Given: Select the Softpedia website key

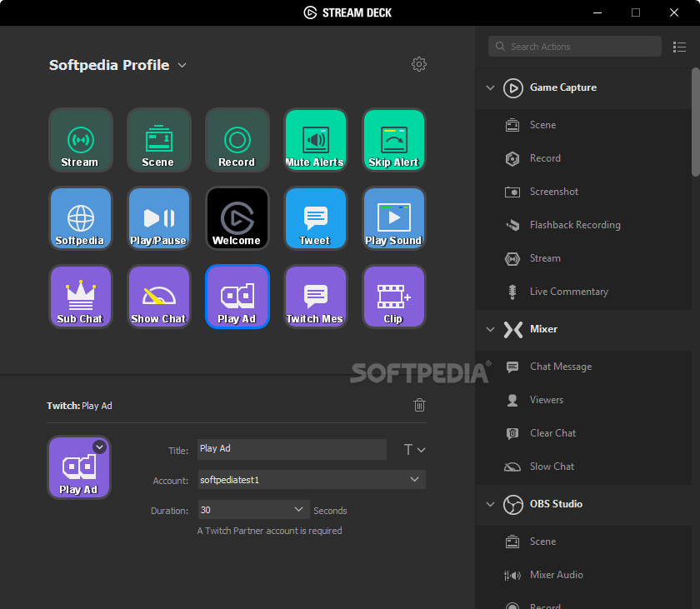Looking at the screenshot, I should coord(80,218).
